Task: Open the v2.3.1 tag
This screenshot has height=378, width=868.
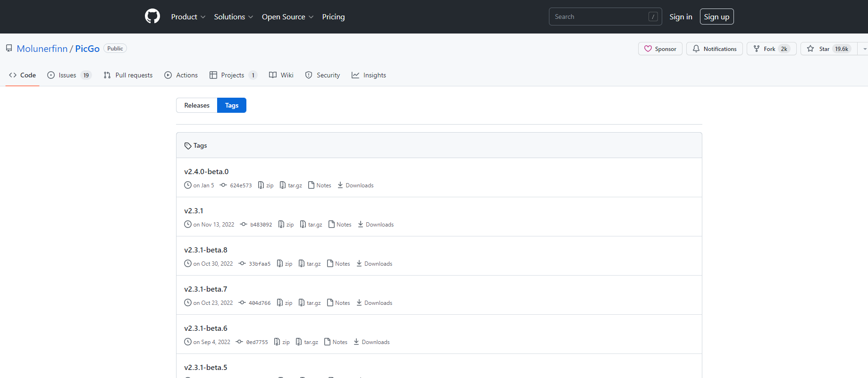Action: [194, 210]
